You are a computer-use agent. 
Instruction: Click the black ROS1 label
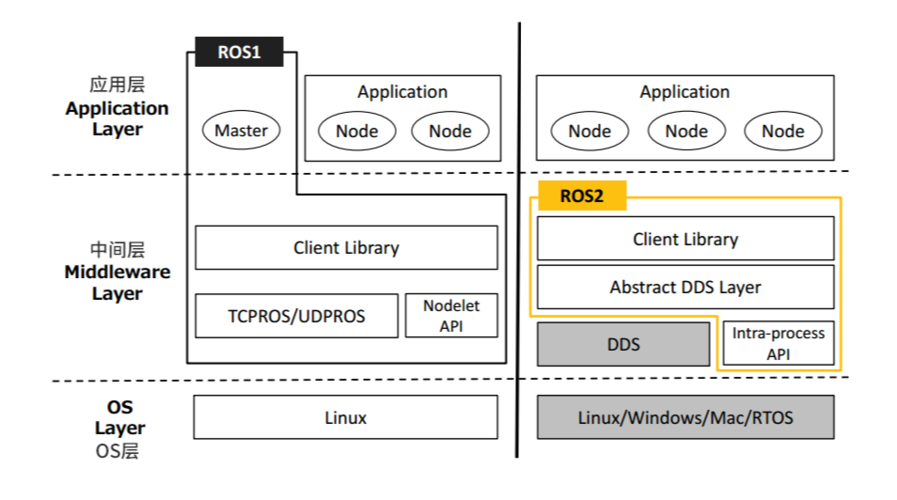point(239,52)
